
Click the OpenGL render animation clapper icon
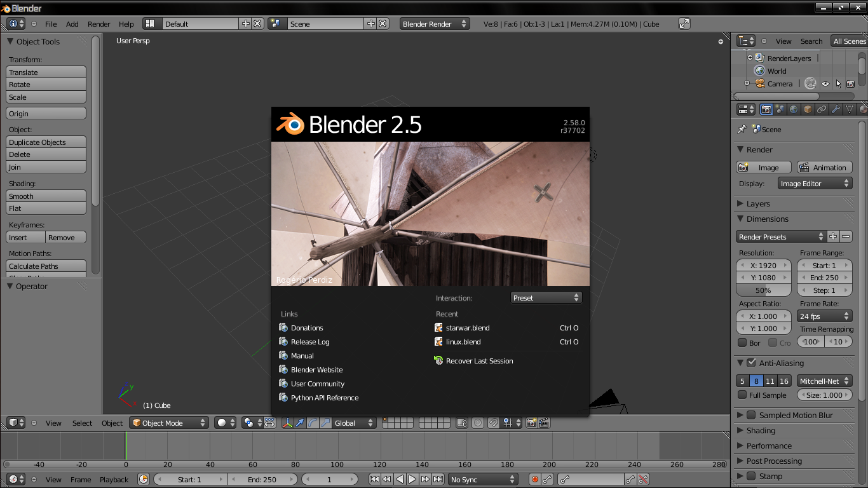click(545, 423)
